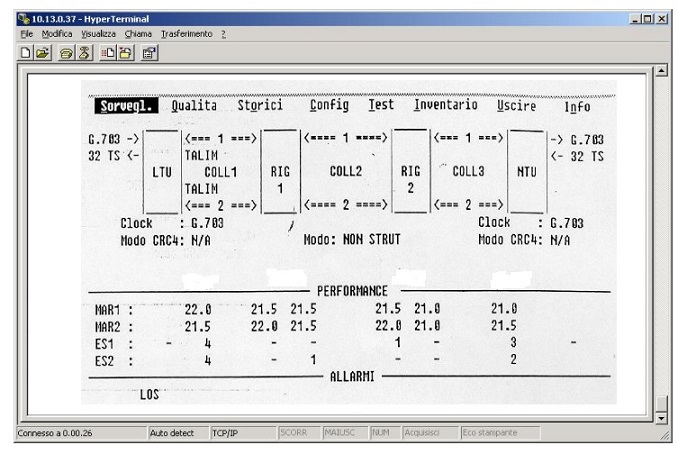Choose Inventario in the terminal menu
Viewport: 687px width, 454px height.
(445, 105)
